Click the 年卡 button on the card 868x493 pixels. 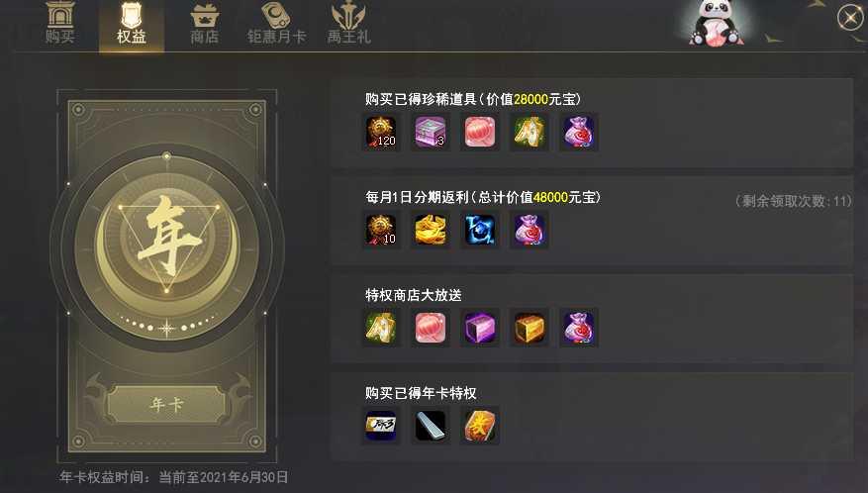(166, 404)
